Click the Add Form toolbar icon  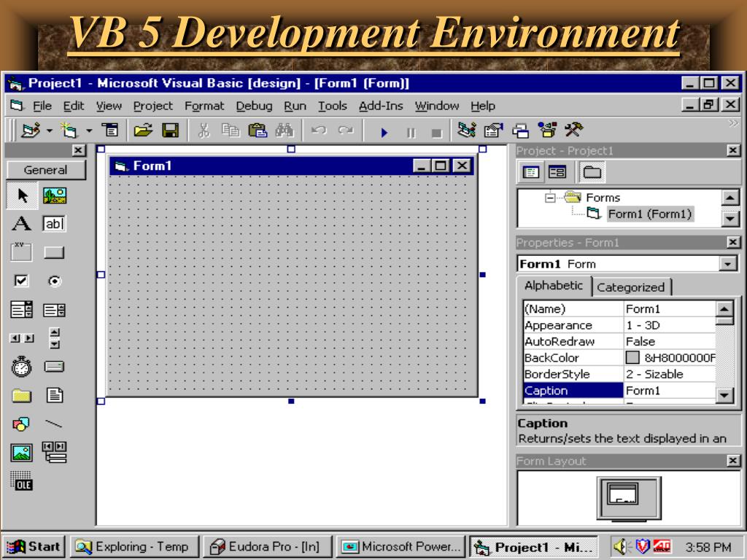click(69, 130)
